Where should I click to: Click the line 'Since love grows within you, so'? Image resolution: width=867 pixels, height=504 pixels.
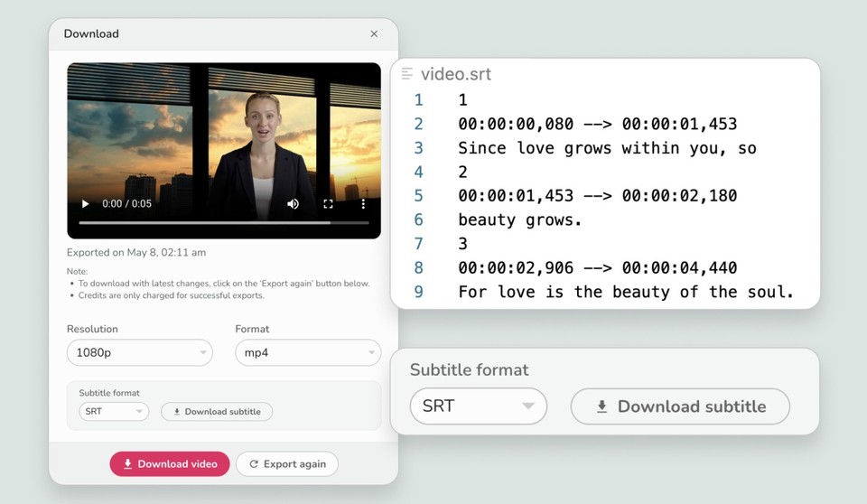tap(607, 148)
